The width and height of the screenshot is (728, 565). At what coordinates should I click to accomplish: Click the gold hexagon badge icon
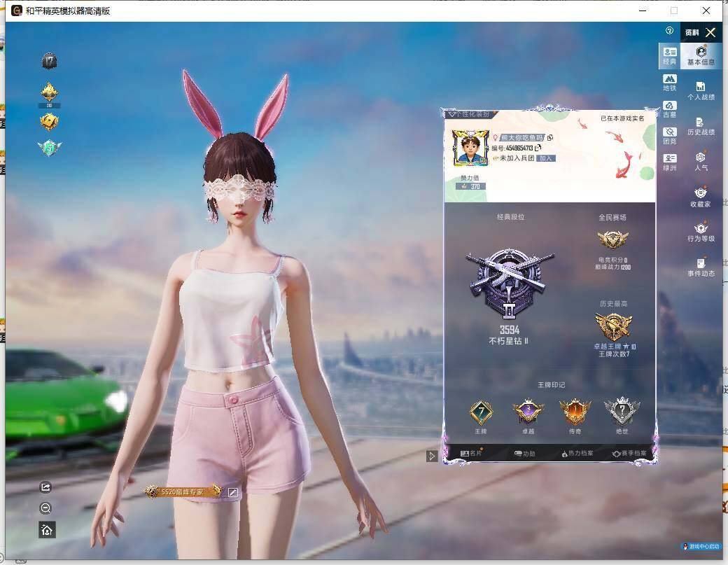click(x=49, y=122)
